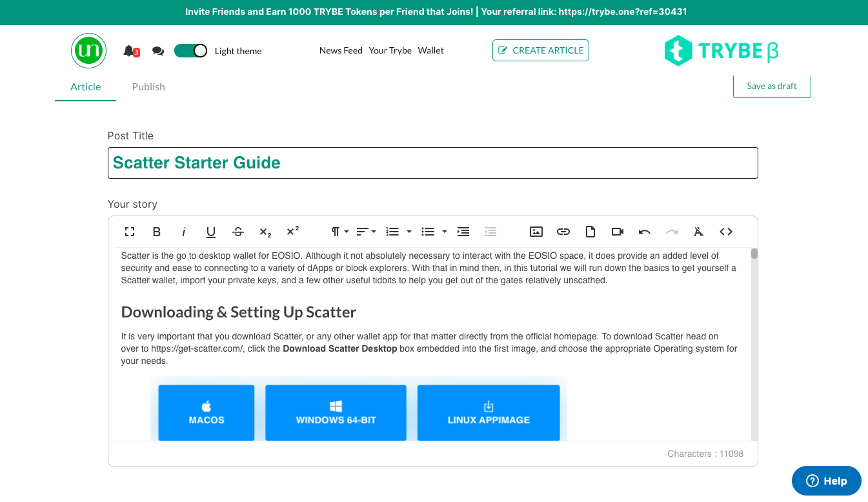
Task: Open bullet list style dropdown arrow
Action: click(x=444, y=232)
